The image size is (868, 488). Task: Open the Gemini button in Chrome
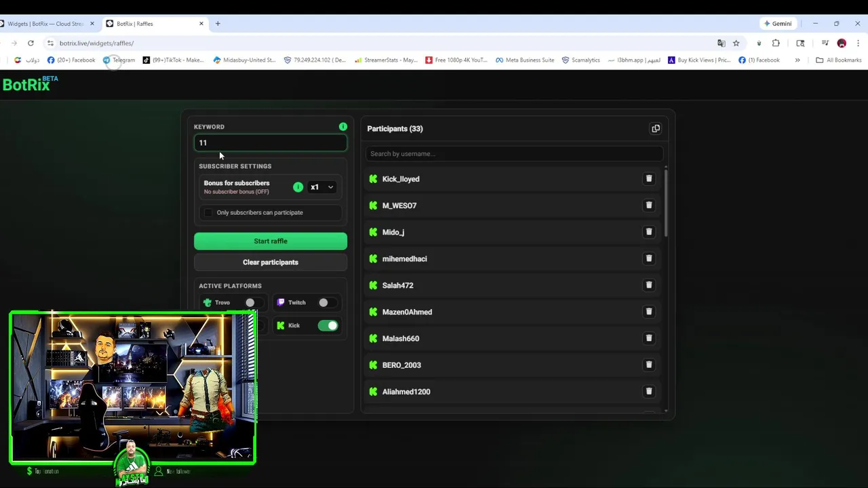pyautogui.click(x=778, y=24)
